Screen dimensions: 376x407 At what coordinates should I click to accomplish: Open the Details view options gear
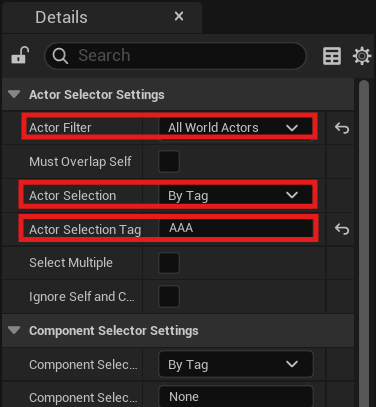coord(362,56)
